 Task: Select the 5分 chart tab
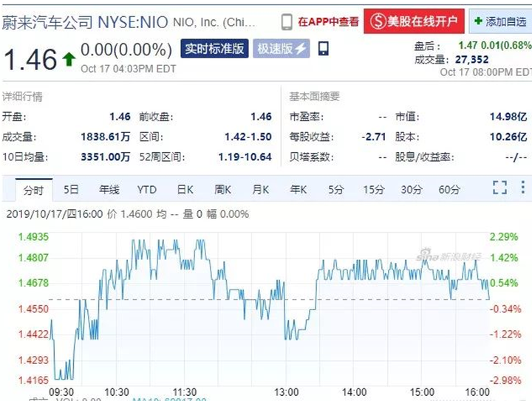[x=336, y=190]
